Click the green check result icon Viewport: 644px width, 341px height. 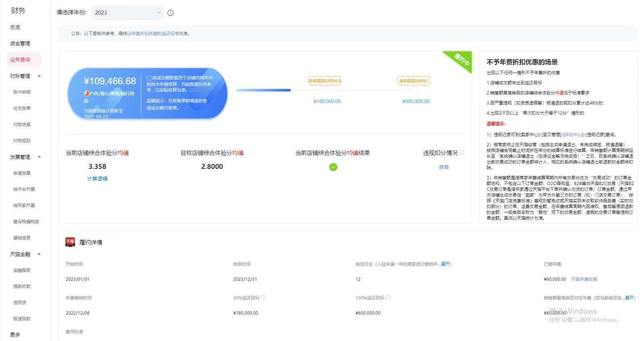click(333, 167)
